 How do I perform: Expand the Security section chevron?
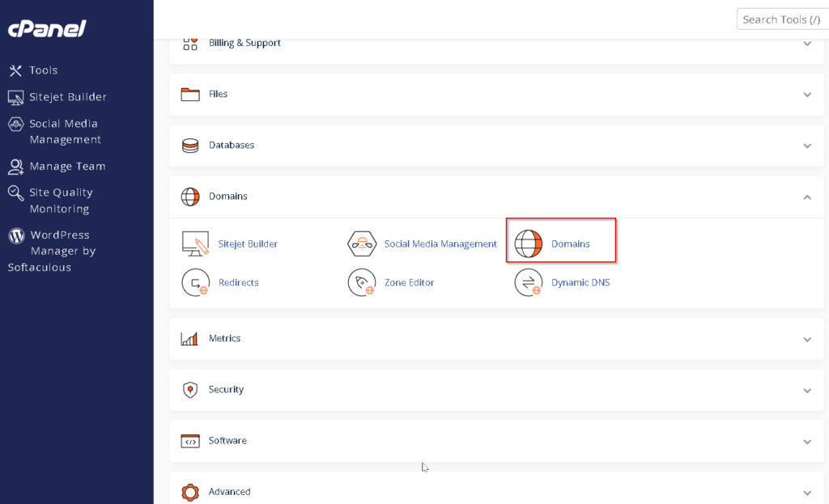click(x=807, y=391)
